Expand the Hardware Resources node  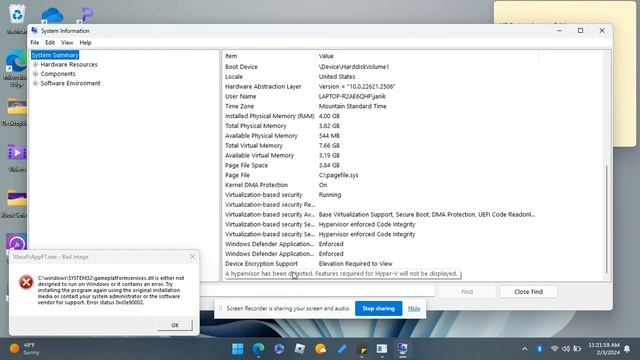[36, 64]
